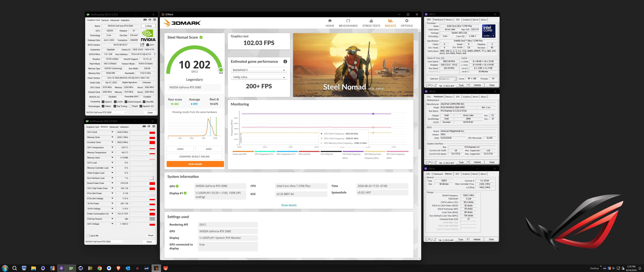The height and width of the screenshot is (272, 644).
Task: Click the camera icon in lower GPU-Z sensors window
Action: coord(144,126)
